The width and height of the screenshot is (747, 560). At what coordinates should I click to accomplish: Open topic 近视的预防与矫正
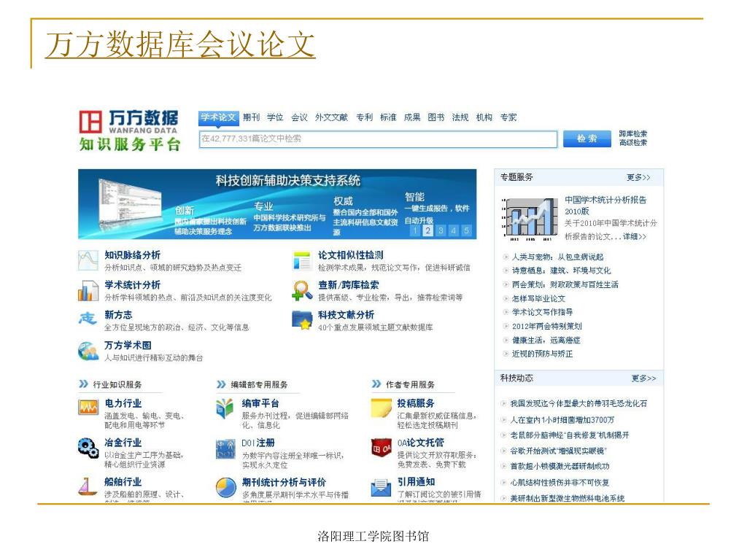[x=542, y=354]
